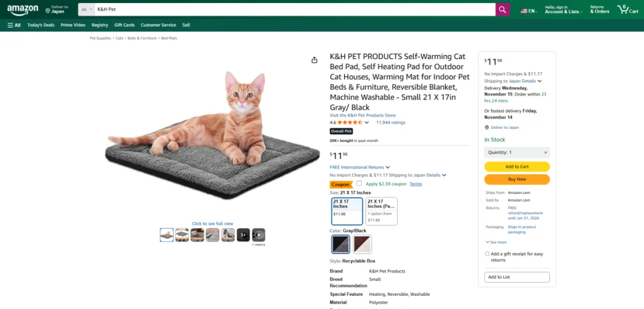Check the Apply $2.39 coupon checkbox
The image size is (644, 309).
(x=359, y=184)
